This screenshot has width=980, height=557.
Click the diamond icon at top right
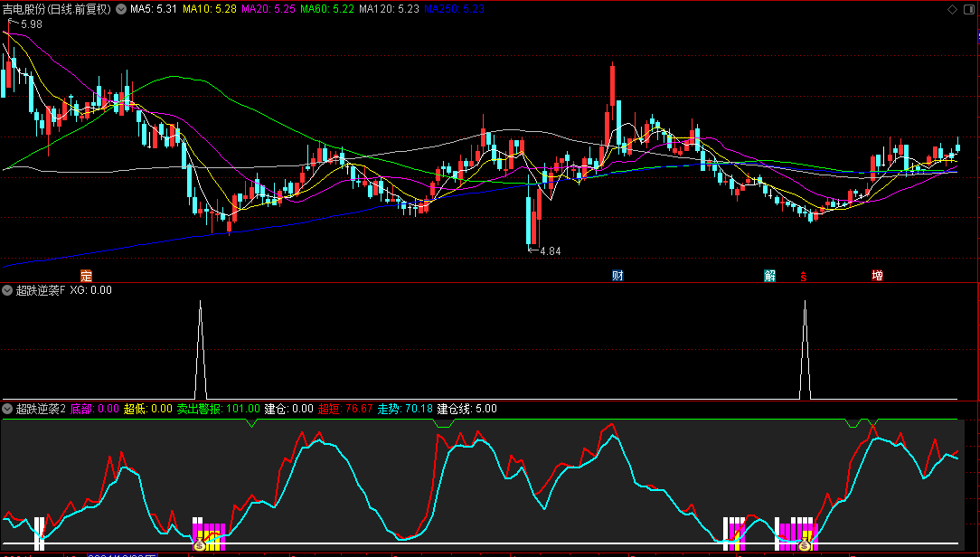click(952, 9)
